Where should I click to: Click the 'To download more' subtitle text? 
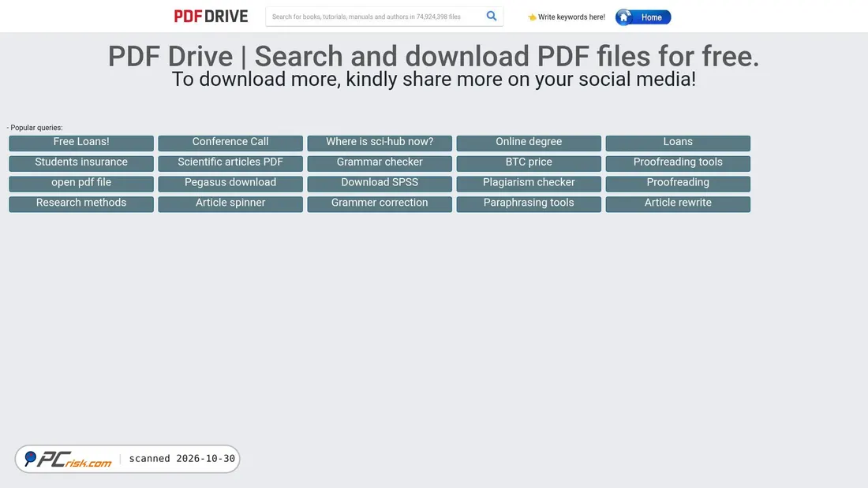pos(433,79)
